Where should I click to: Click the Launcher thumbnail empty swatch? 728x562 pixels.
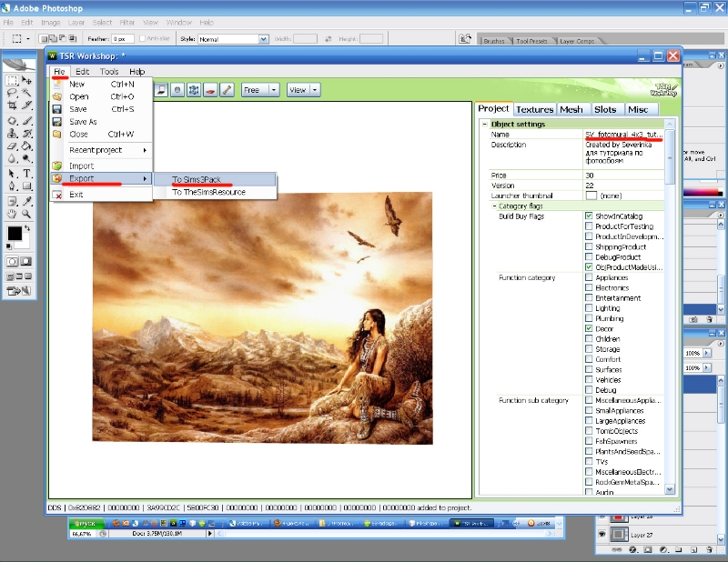591,196
